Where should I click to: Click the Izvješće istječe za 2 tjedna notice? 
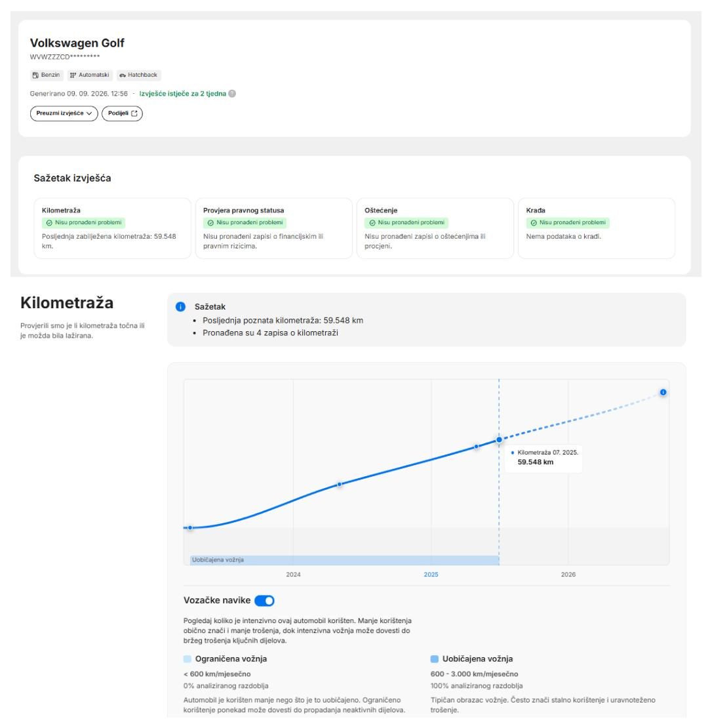[183, 94]
